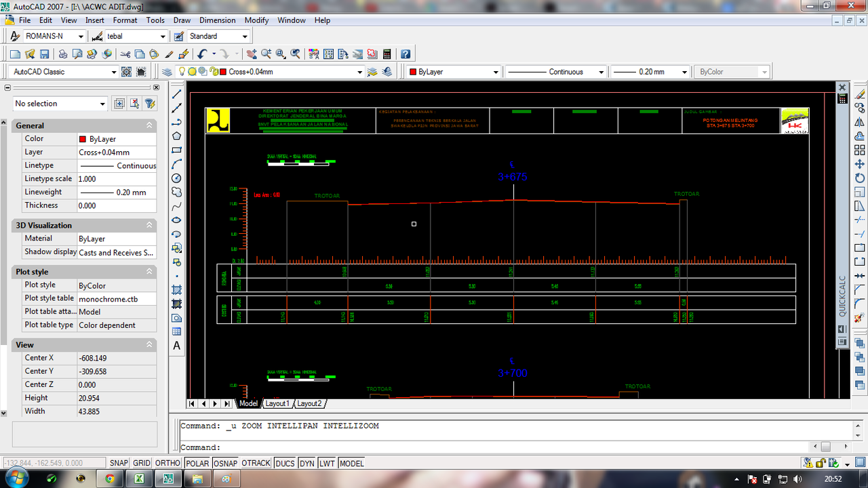This screenshot has width=868, height=488.
Task: Open Layer Properties Manager icon
Action: [167, 72]
